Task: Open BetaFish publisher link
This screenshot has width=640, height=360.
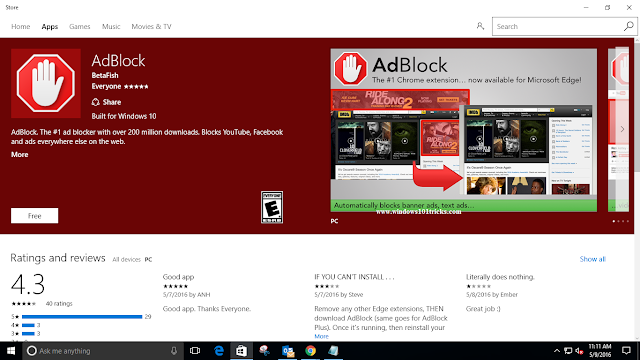Action: 105,76
